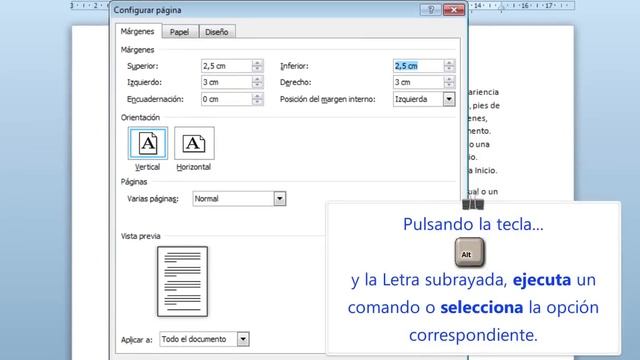Open the Papel tab
The width and height of the screenshot is (640, 360).
point(180,32)
